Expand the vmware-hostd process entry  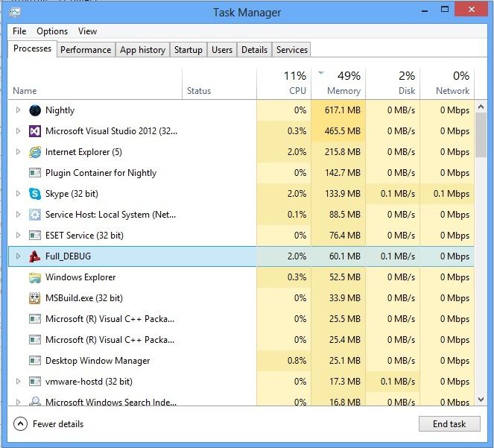point(19,382)
